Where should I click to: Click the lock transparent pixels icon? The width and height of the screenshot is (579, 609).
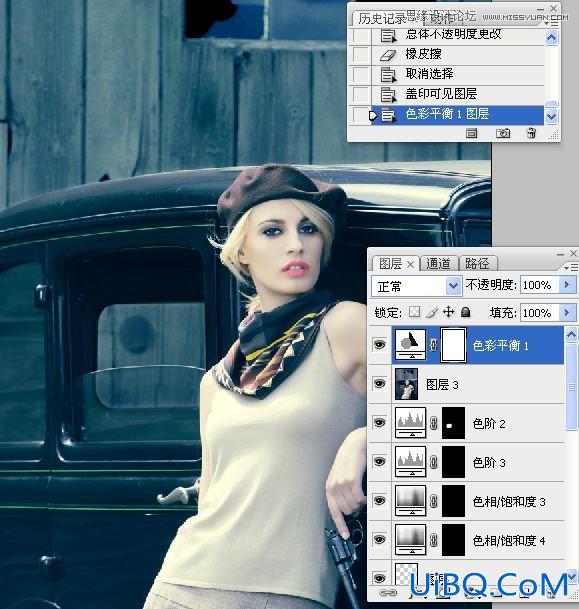415,312
